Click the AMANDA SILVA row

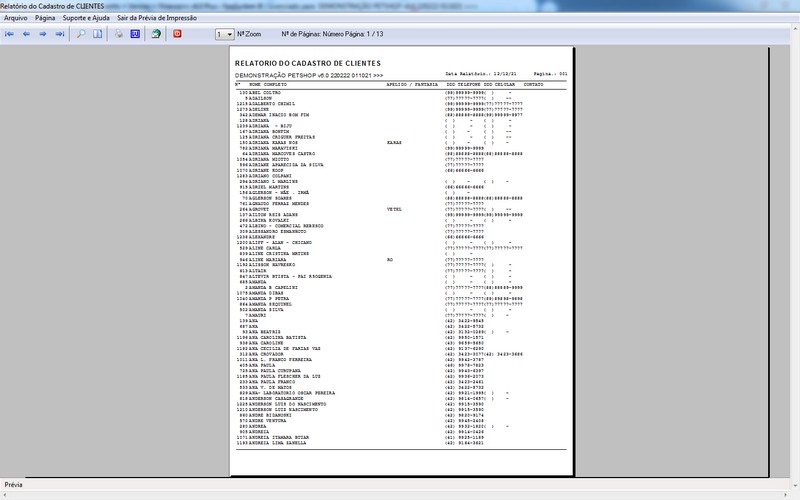401,310
